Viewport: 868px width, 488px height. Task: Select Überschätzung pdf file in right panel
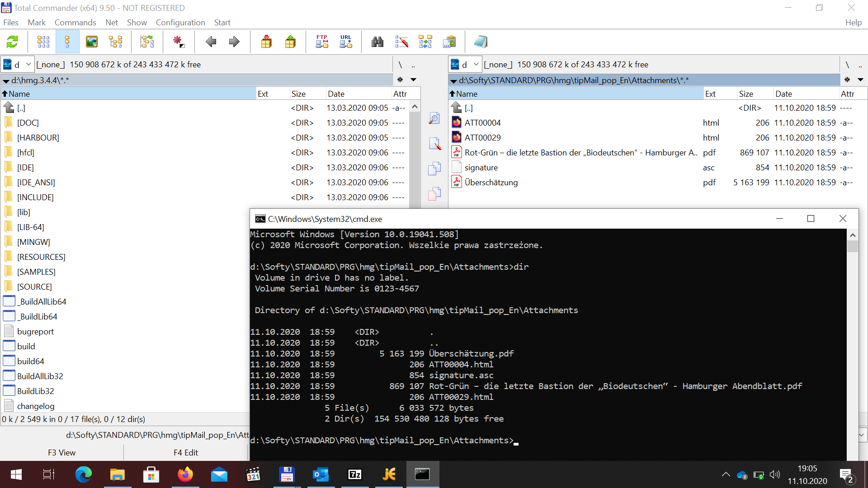point(491,183)
